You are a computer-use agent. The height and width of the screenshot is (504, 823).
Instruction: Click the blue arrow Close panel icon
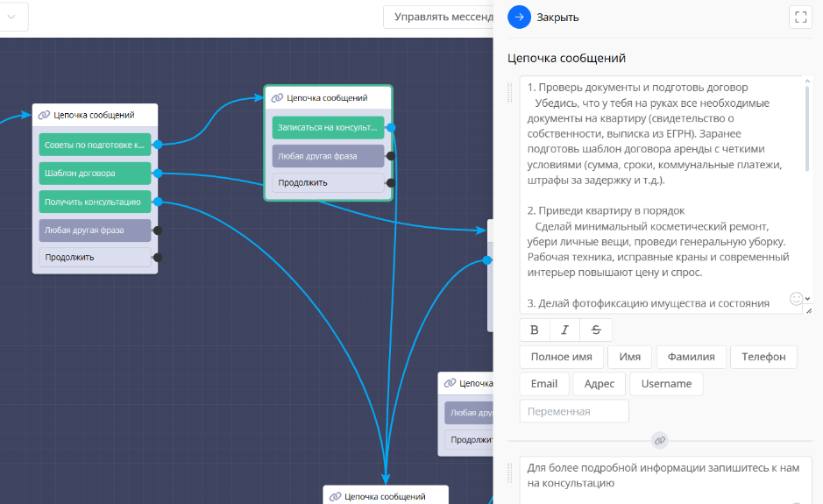click(520, 17)
